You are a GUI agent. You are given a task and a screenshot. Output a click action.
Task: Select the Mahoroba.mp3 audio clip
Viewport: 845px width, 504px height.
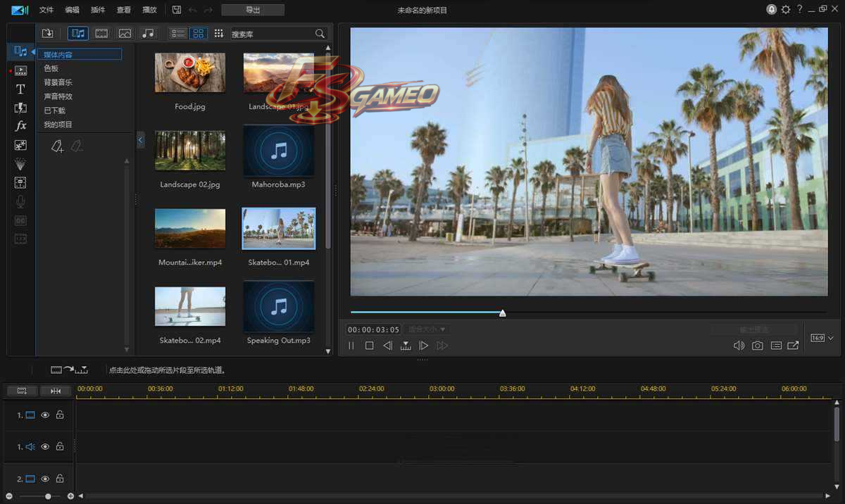point(280,151)
